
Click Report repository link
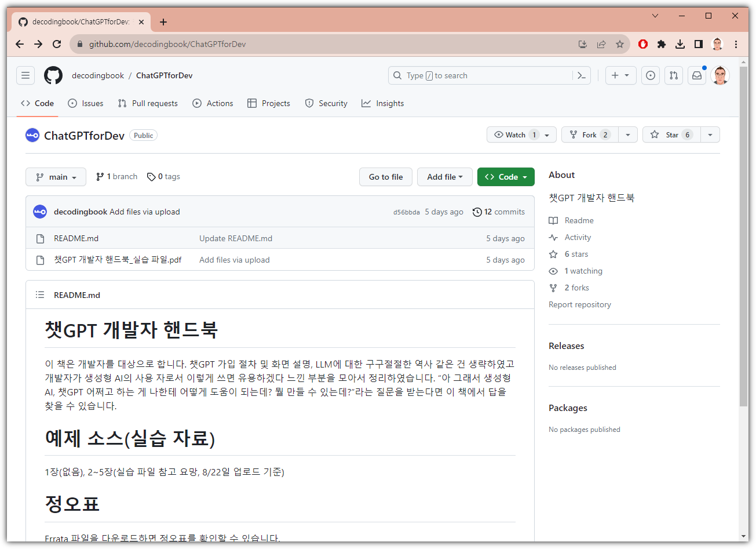point(580,304)
